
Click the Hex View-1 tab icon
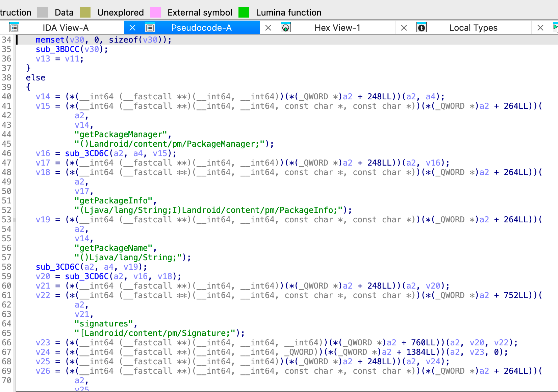click(286, 27)
